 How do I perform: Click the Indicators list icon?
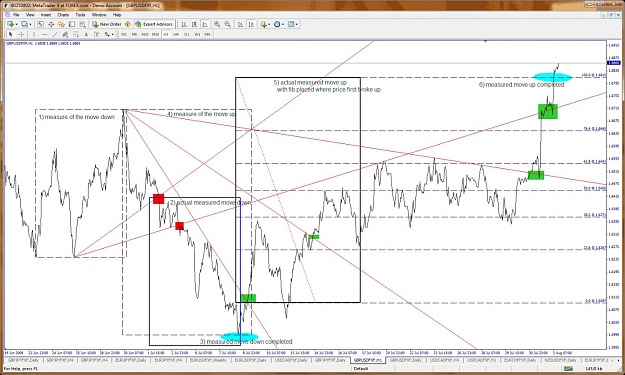point(263,24)
